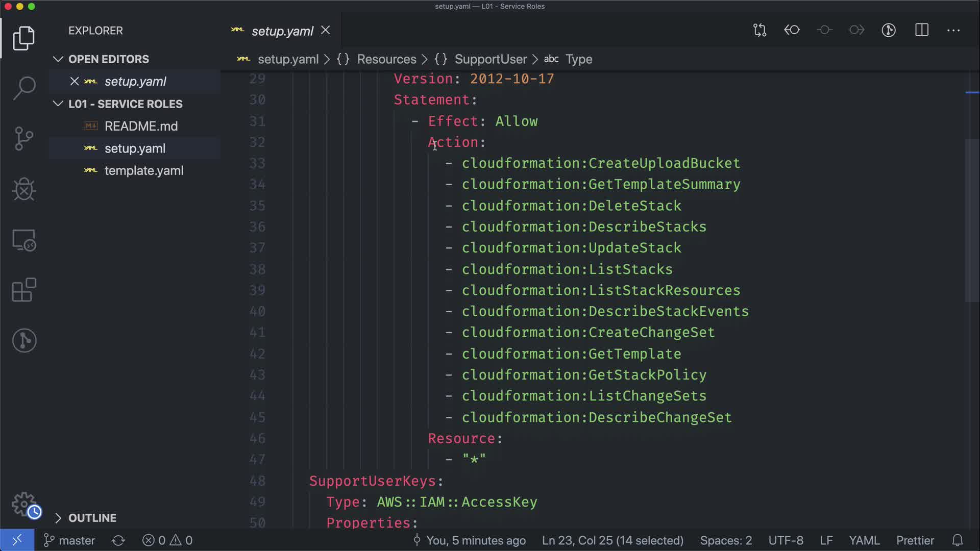Image resolution: width=980 pixels, height=551 pixels.
Task: Open the Run and Debug view
Action: pos(24,189)
